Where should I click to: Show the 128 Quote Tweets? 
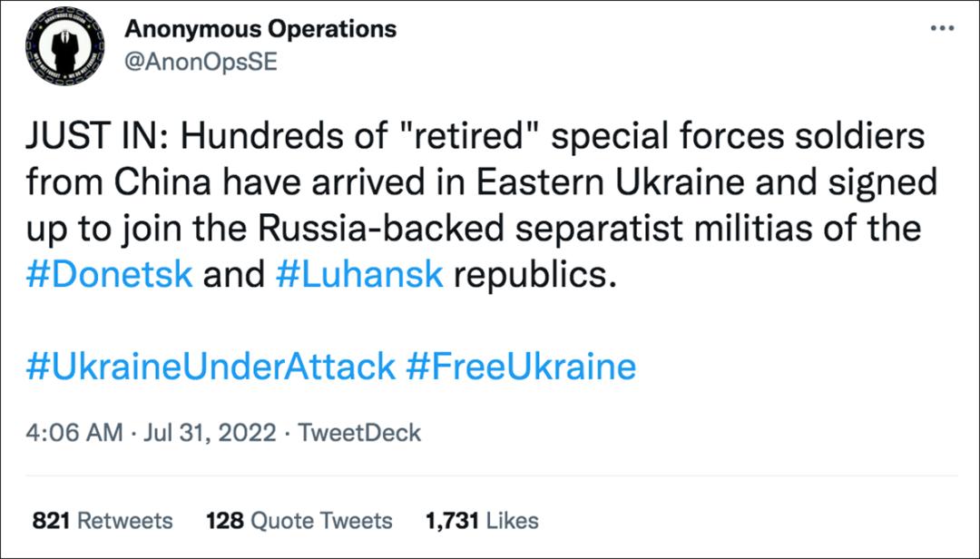pos(299,521)
